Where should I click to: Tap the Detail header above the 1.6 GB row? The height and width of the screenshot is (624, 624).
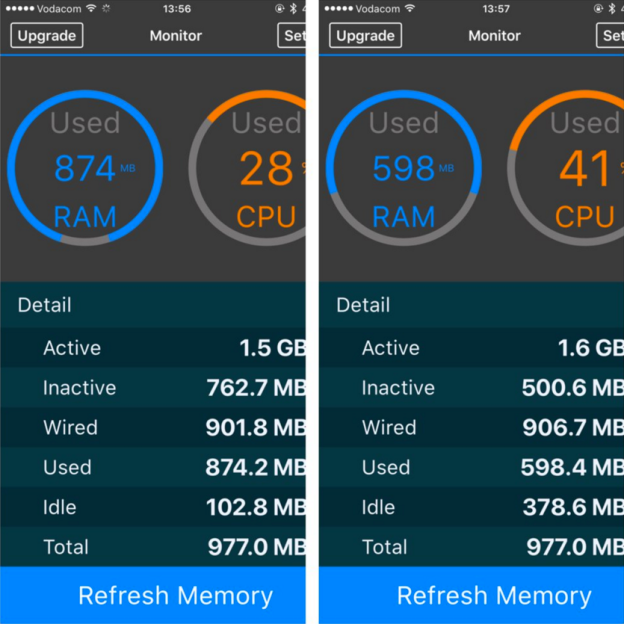click(363, 305)
